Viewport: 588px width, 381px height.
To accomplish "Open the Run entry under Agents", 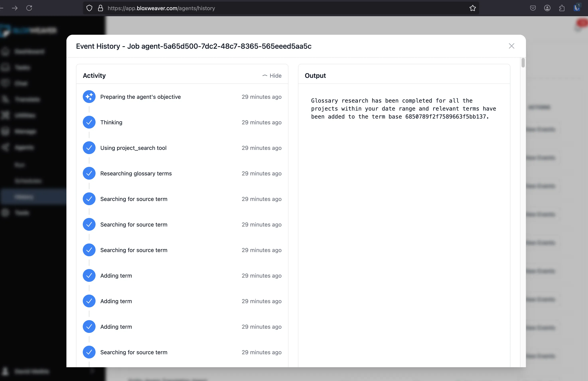I will (x=20, y=165).
